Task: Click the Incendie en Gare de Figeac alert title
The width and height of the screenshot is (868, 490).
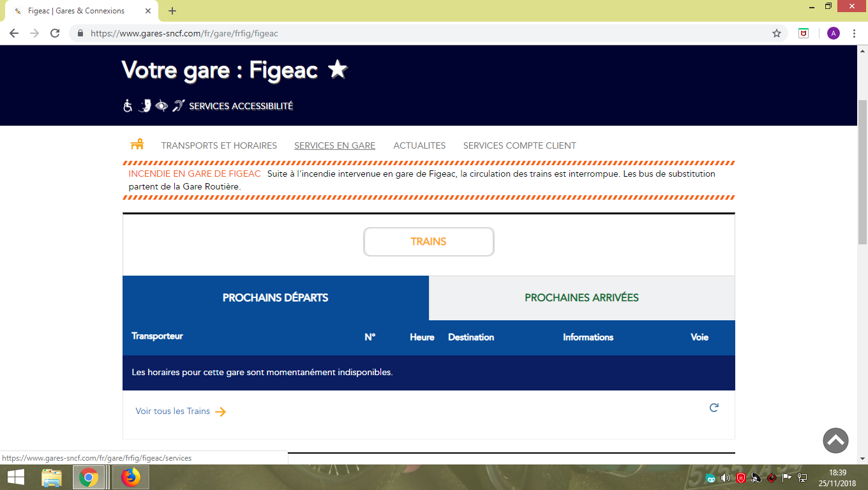Action: [195, 174]
